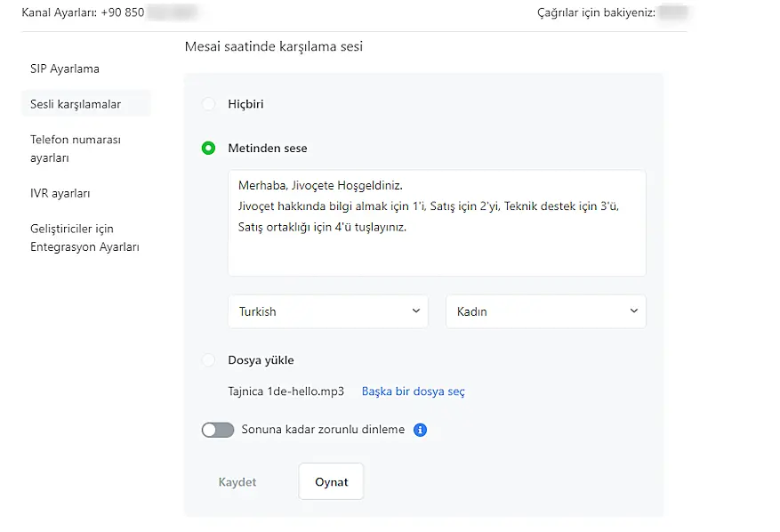Switch to IVR ayarları section
This screenshot has width=780, height=532.
pyautogui.click(x=60, y=193)
